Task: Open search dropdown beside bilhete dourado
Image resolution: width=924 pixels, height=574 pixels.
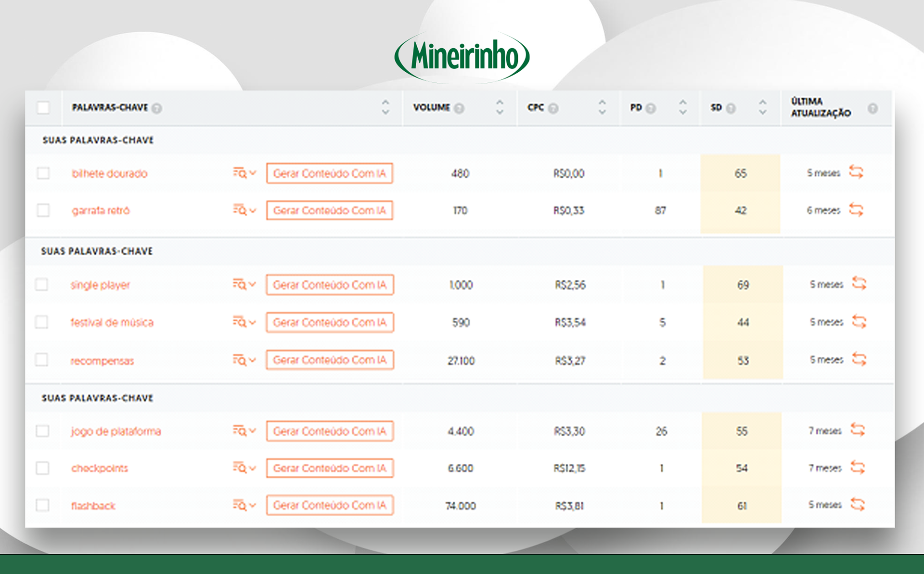Action: (244, 173)
